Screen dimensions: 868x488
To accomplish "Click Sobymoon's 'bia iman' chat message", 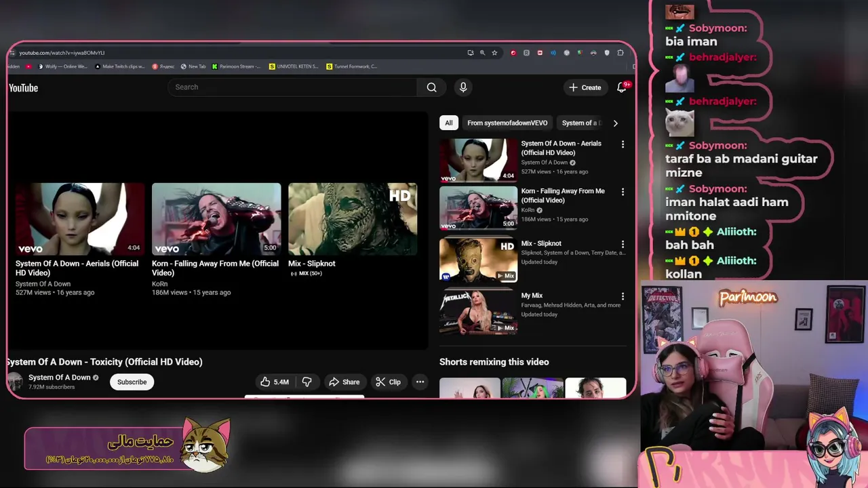I will [x=691, y=41].
